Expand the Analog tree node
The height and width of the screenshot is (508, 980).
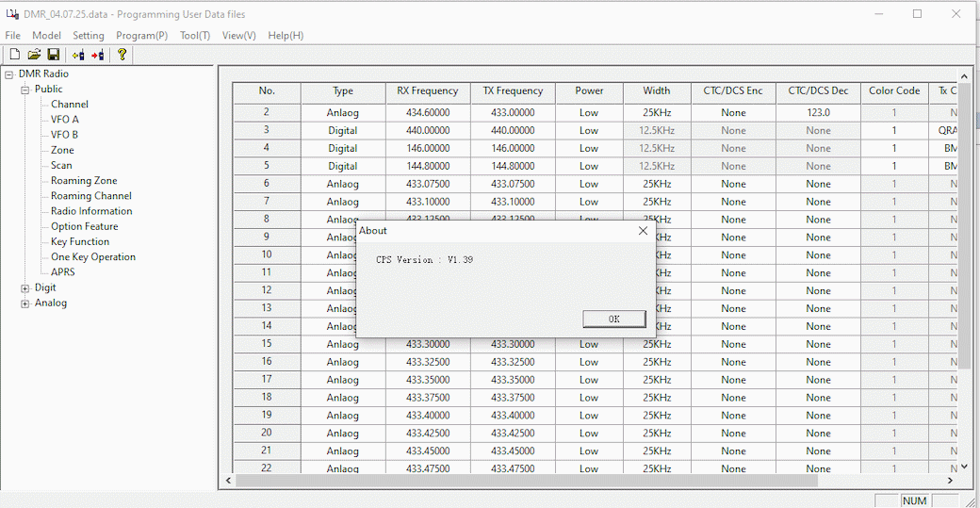point(25,303)
